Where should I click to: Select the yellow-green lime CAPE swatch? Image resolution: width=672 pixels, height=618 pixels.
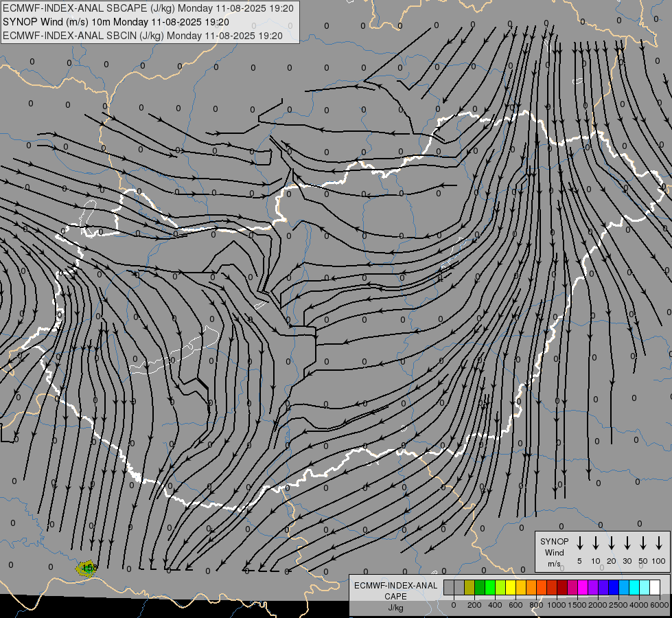click(x=500, y=587)
